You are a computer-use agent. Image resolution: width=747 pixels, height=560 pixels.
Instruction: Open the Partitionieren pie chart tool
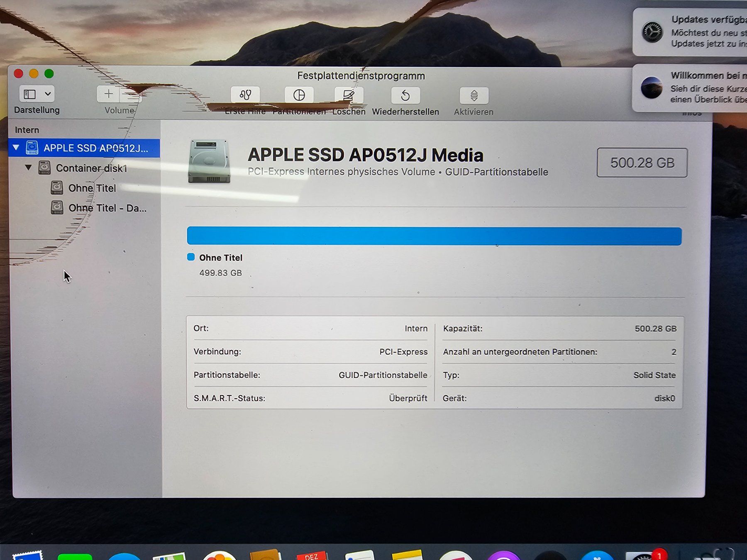(299, 95)
